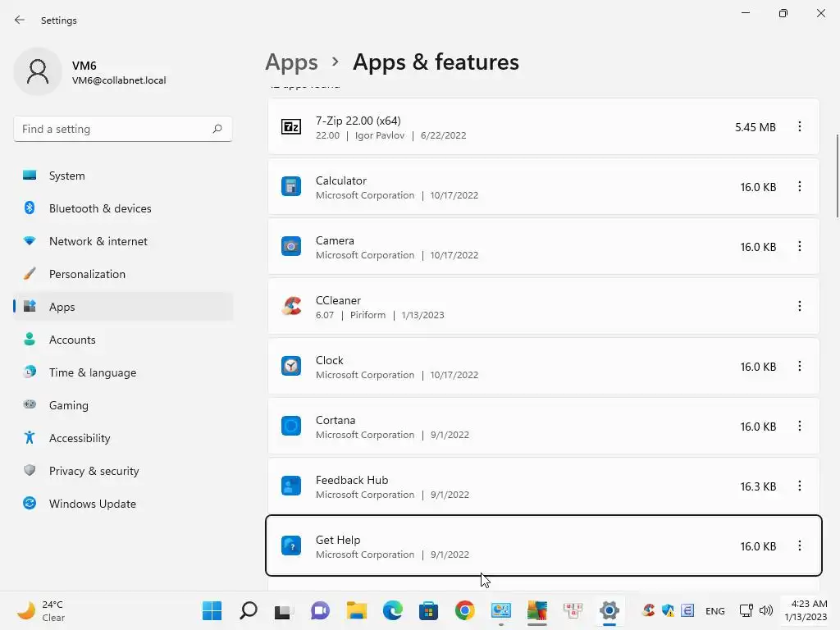Select Apps in the sidebar
The width and height of the screenshot is (840, 630).
[x=123, y=307]
